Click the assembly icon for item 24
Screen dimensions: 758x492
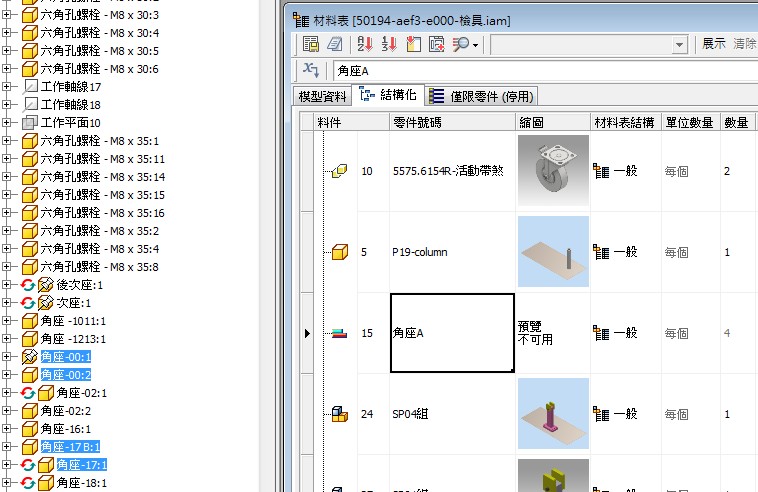pos(340,414)
